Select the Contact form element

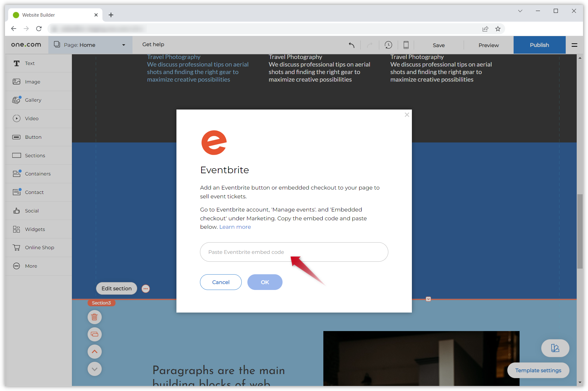tap(34, 192)
